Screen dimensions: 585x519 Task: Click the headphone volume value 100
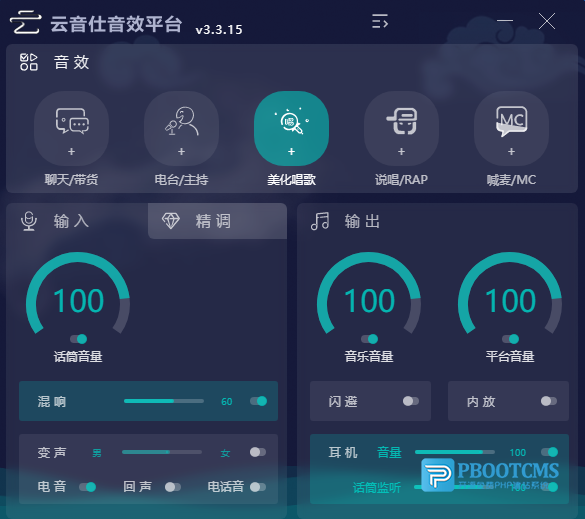[518, 453]
